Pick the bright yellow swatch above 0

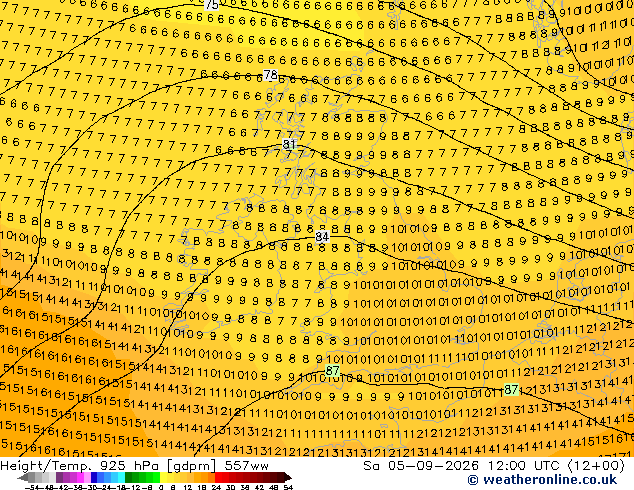(x=163, y=477)
